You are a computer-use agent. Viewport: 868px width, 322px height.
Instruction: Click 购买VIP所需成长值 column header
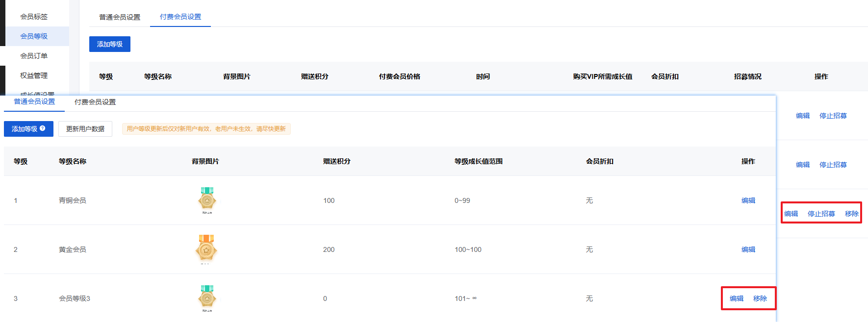point(603,76)
